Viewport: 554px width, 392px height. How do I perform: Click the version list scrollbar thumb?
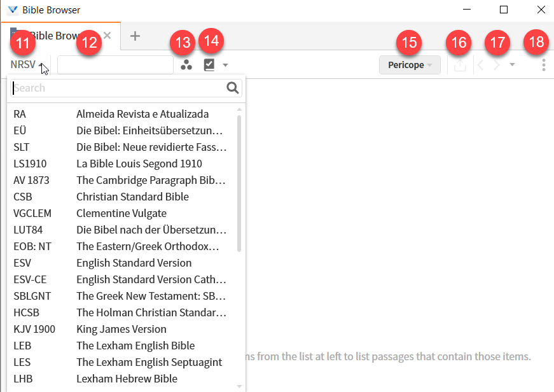click(239, 183)
